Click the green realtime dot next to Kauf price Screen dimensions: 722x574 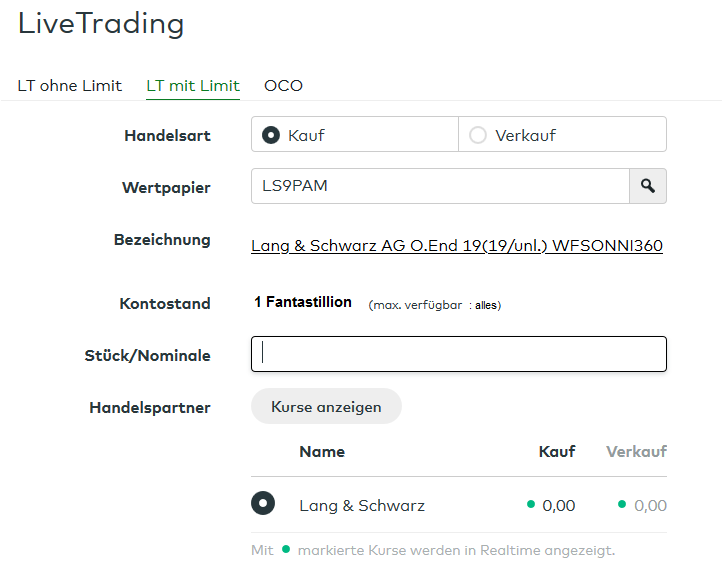531,504
